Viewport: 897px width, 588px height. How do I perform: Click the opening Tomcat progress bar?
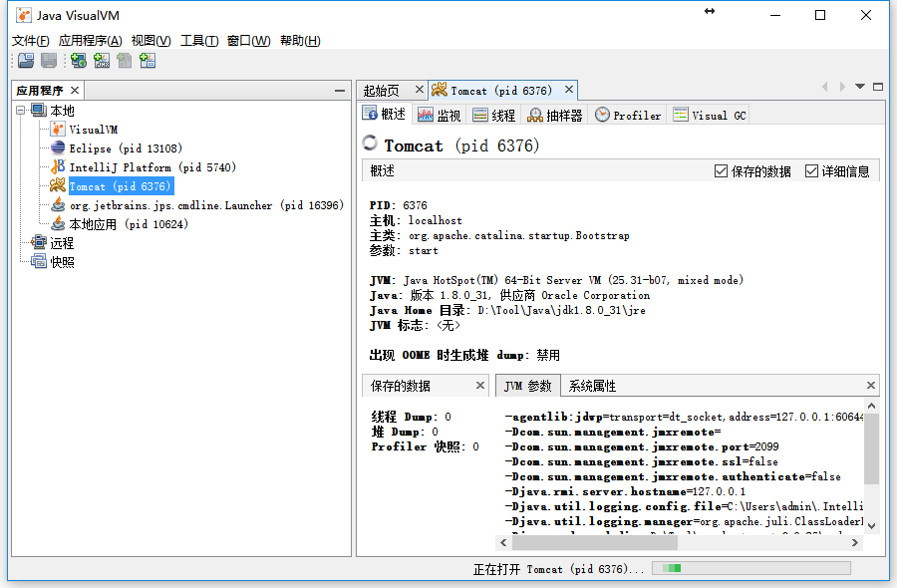pos(751,568)
